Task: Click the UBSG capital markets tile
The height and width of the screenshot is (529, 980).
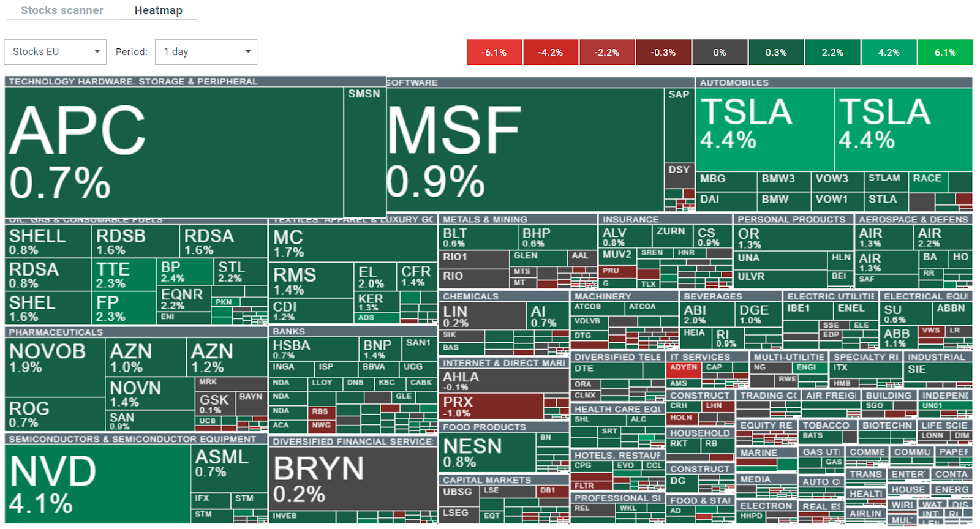Action: click(x=459, y=497)
